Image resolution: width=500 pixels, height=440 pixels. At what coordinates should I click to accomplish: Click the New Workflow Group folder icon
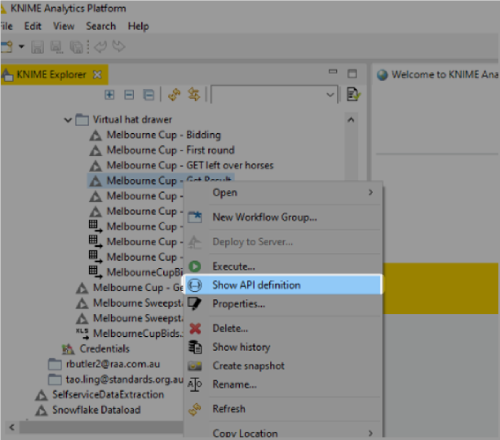(x=195, y=217)
